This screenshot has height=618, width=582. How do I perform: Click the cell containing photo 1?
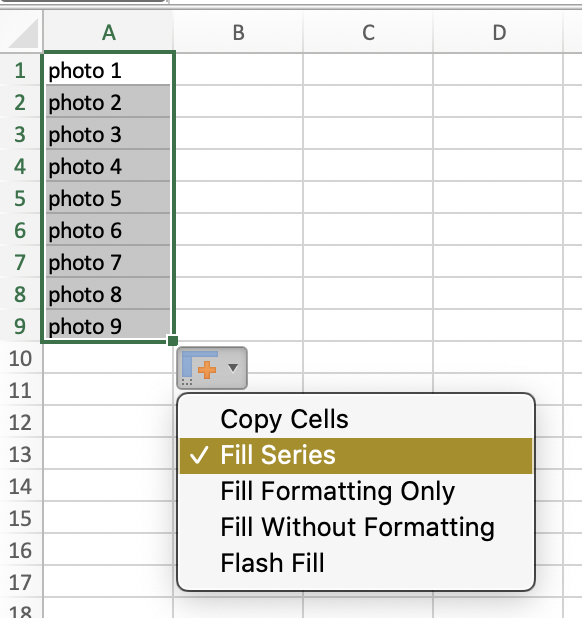pyautogui.click(x=108, y=69)
